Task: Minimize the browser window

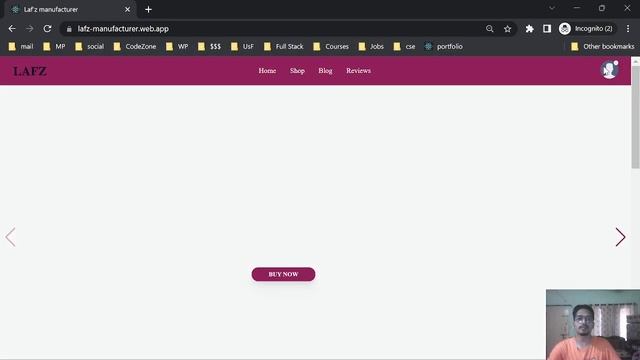Action: click(577, 8)
